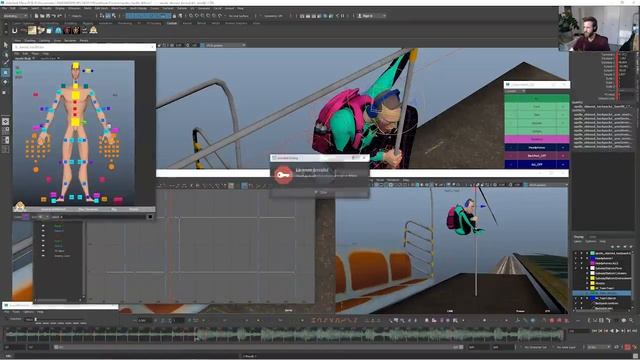640x360 pixels.
Task: Open Options menu in layer editor
Action: [591, 241]
